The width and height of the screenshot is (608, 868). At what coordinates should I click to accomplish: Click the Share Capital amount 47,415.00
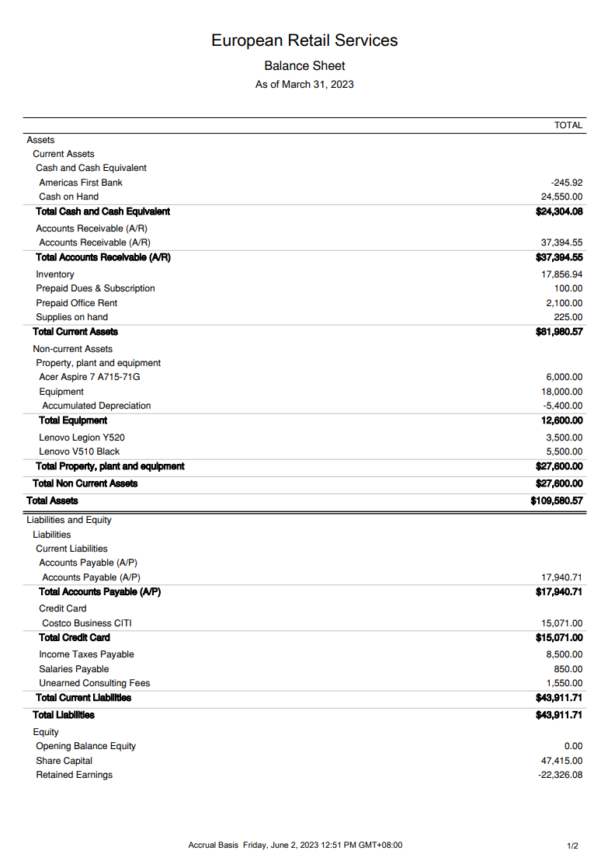click(561, 761)
